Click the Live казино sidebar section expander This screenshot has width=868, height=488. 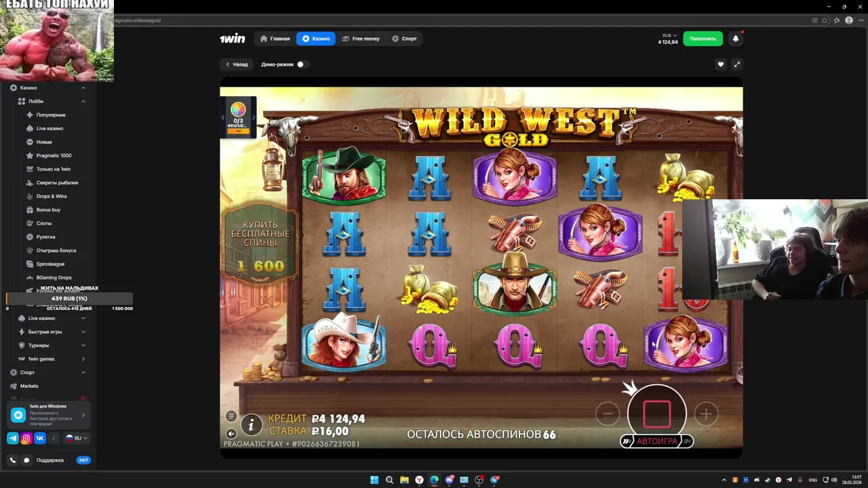coord(83,318)
